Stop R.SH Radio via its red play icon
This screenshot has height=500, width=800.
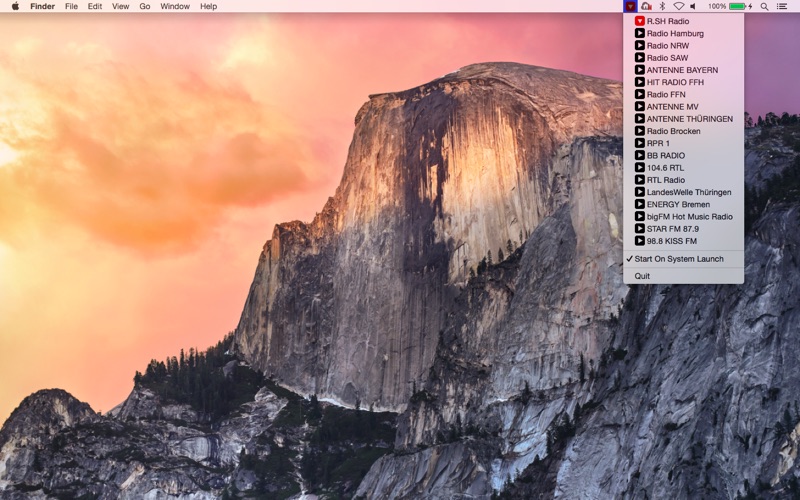click(639, 21)
